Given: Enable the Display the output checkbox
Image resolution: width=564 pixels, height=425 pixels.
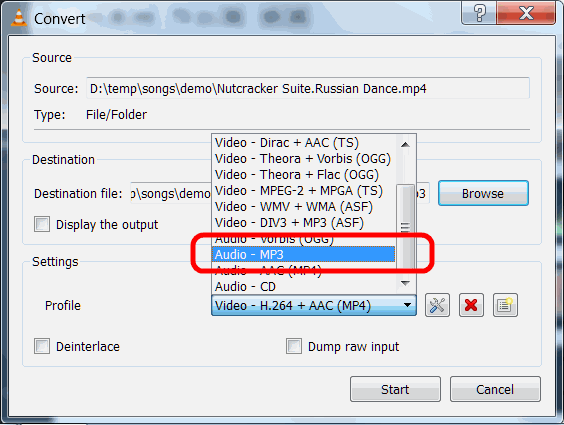Looking at the screenshot, I should pos(42,224).
